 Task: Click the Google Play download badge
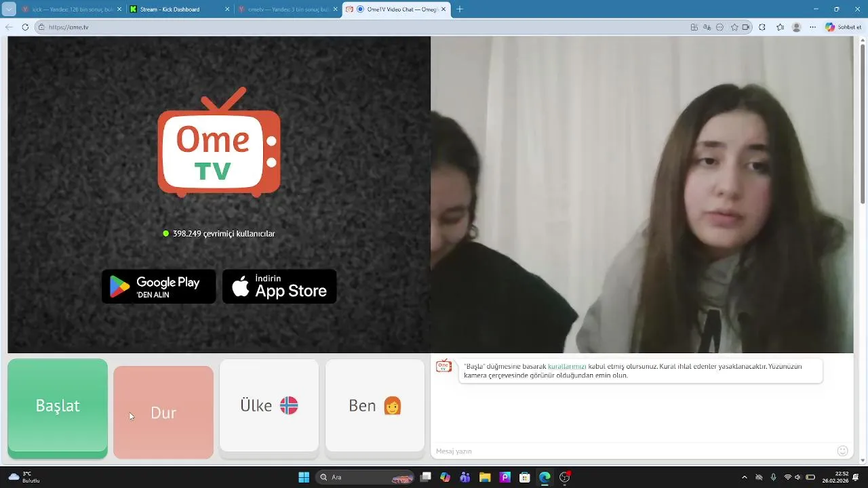click(159, 287)
